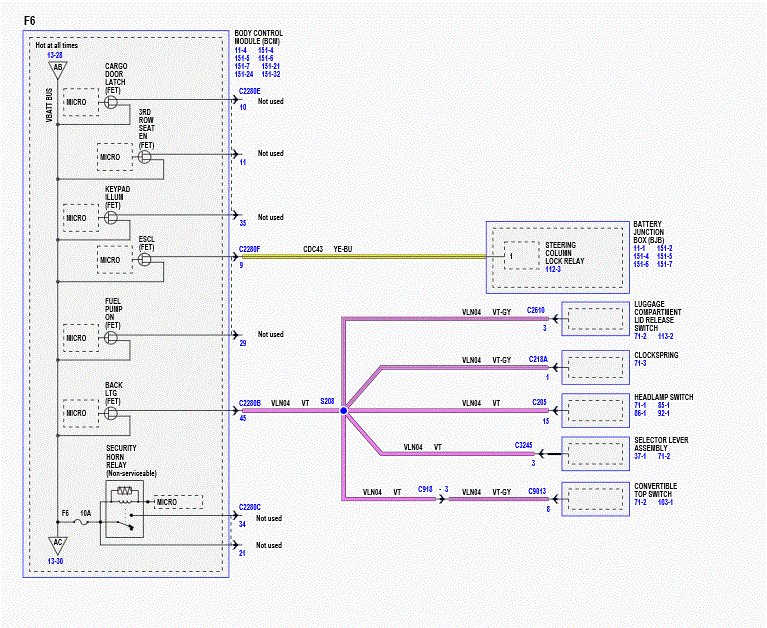Click pin number 45 under C2280B
This screenshot has width=767, height=628.
(243, 418)
